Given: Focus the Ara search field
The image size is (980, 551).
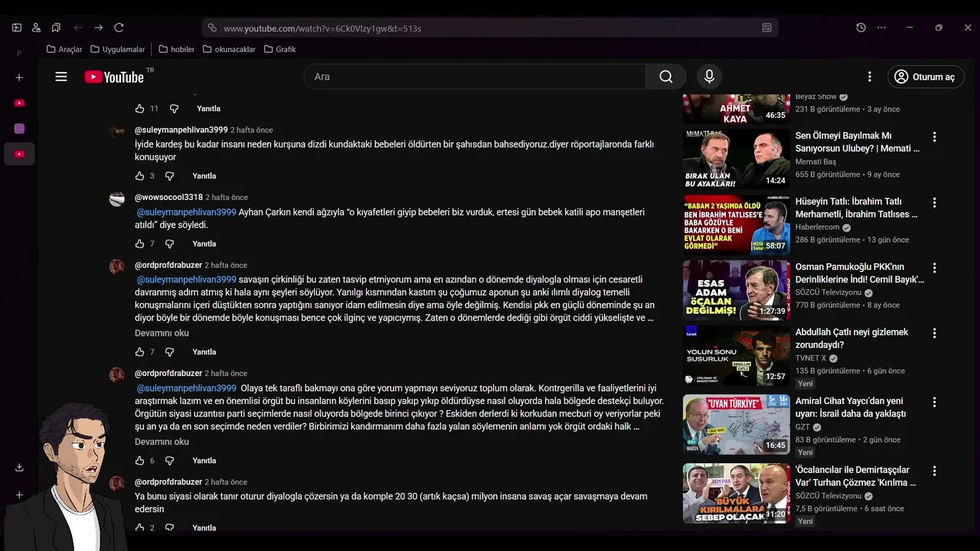Looking at the screenshot, I should point(475,77).
